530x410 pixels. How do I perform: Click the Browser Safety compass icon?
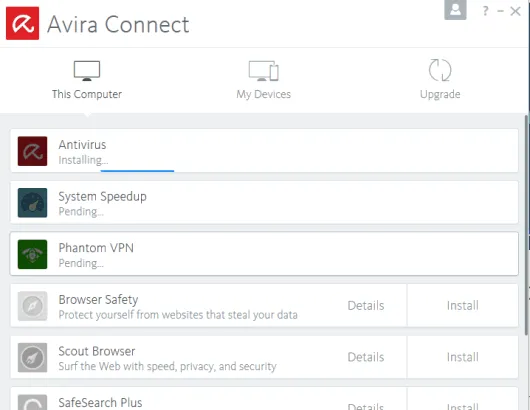(x=32, y=306)
